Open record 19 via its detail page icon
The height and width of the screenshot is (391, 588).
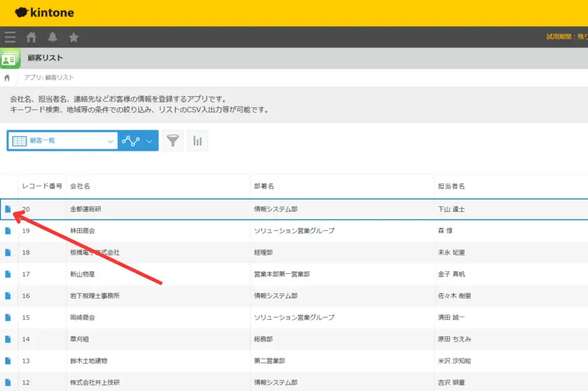tap(8, 231)
